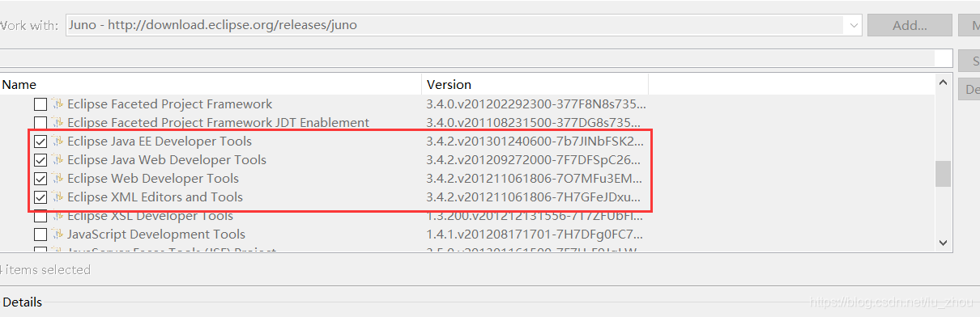The height and width of the screenshot is (317, 980).
Task: Enable the Eclipse Faceted Project Framework checkbox
Action: [40, 104]
